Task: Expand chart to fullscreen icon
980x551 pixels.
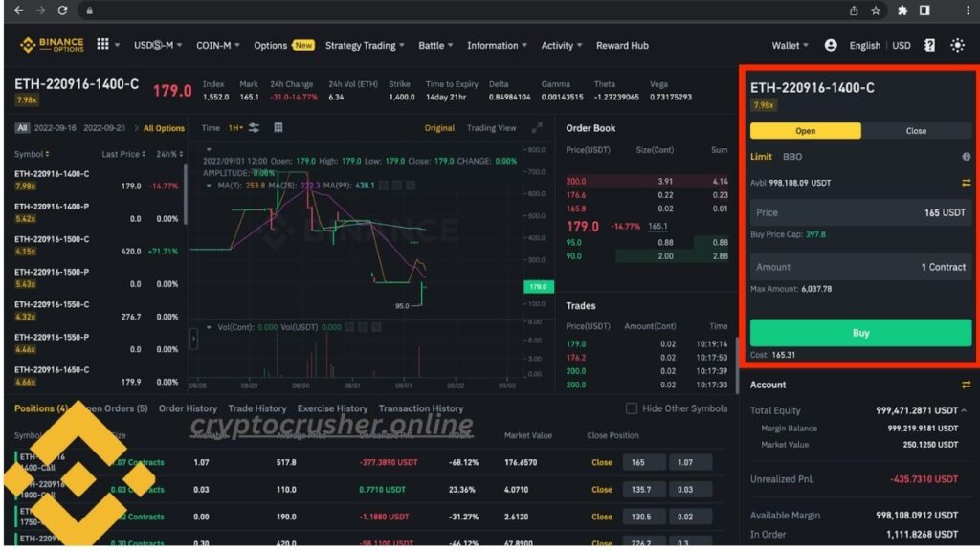Action: point(537,128)
